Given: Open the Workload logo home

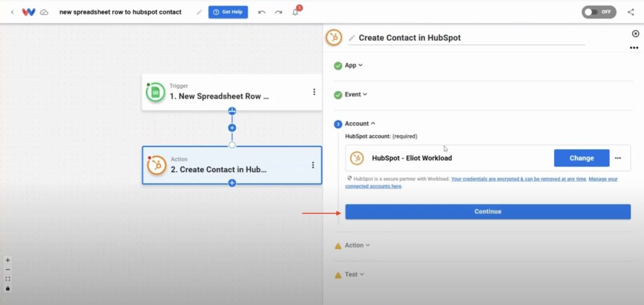Looking at the screenshot, I should coord(28,12).
